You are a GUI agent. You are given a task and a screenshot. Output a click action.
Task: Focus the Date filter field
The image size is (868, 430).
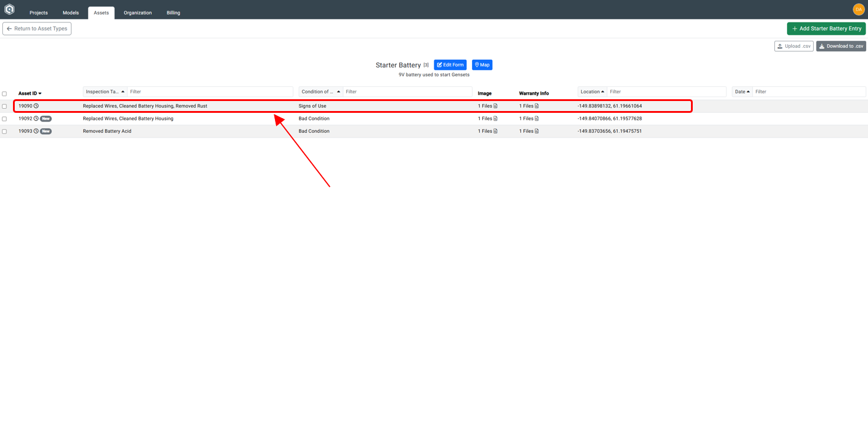pyautogui.click(x=809, y=92)
